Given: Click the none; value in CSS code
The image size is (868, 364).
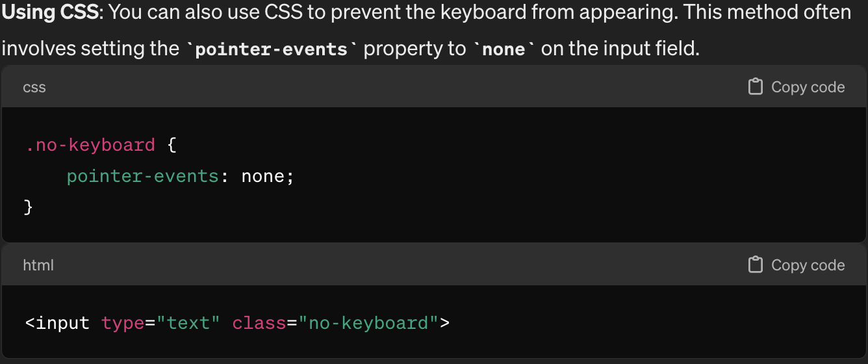Looking at the screenshot, I should [x=268, y=176].
